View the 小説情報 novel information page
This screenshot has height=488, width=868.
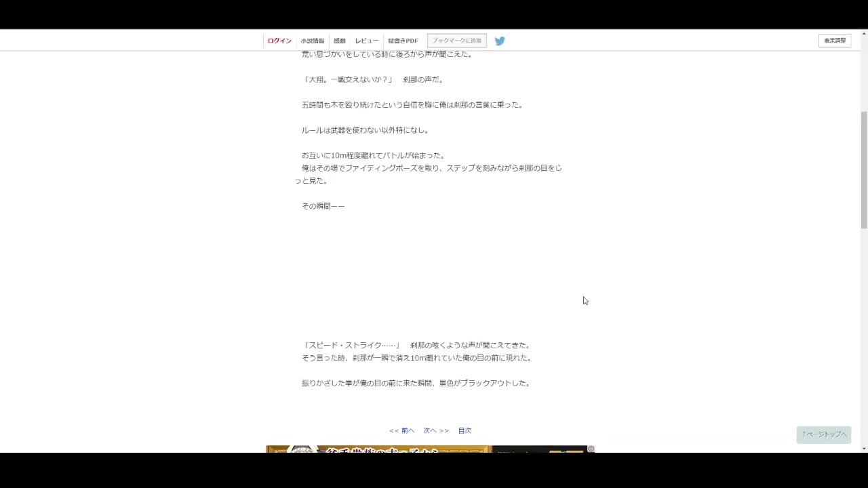[312, 40]
